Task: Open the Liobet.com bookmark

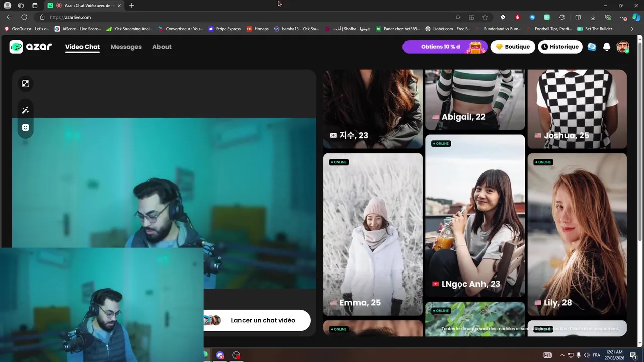Action: point(448,29)
